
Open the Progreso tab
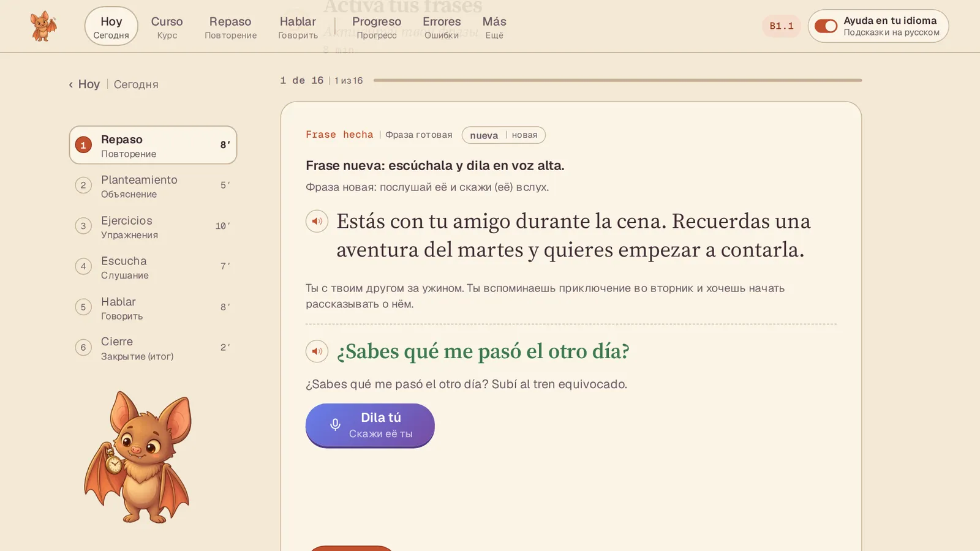(377, 27)
